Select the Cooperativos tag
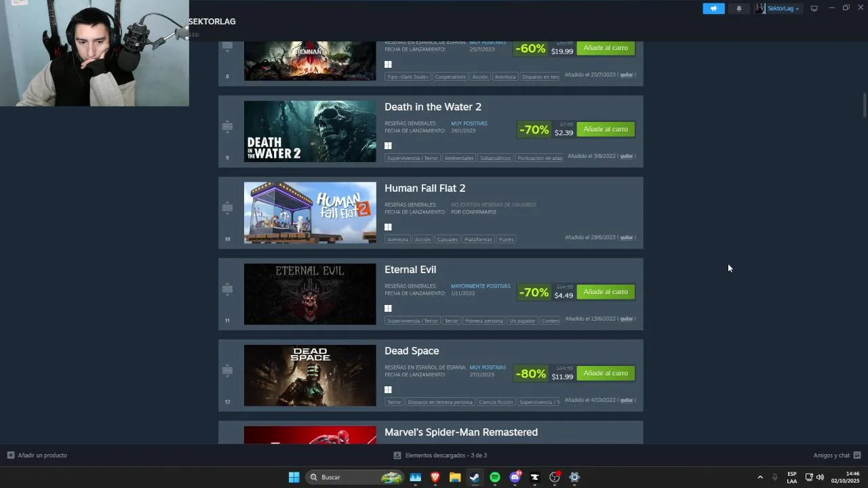Viewport: 868px width, 488px height. tap(450, 77)
